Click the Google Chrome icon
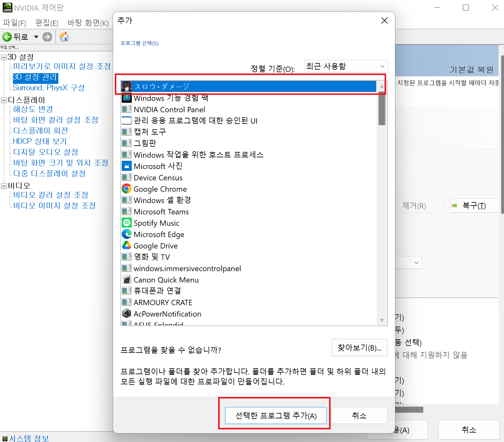 [127, 189]
